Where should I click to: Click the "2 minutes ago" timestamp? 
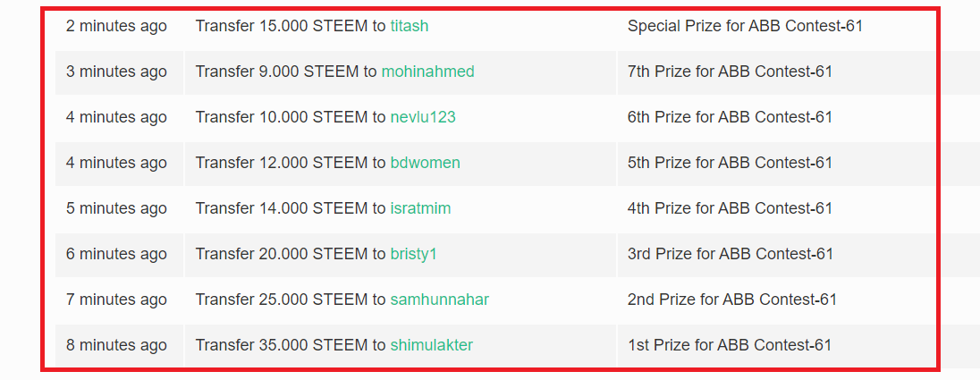pos(116,26)
